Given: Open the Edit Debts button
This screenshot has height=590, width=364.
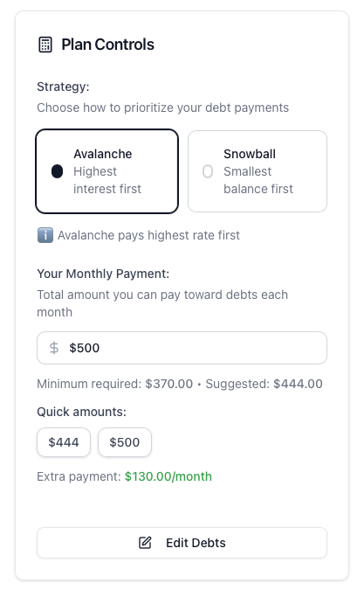Looking at the screenshot, I should [182, 543].
